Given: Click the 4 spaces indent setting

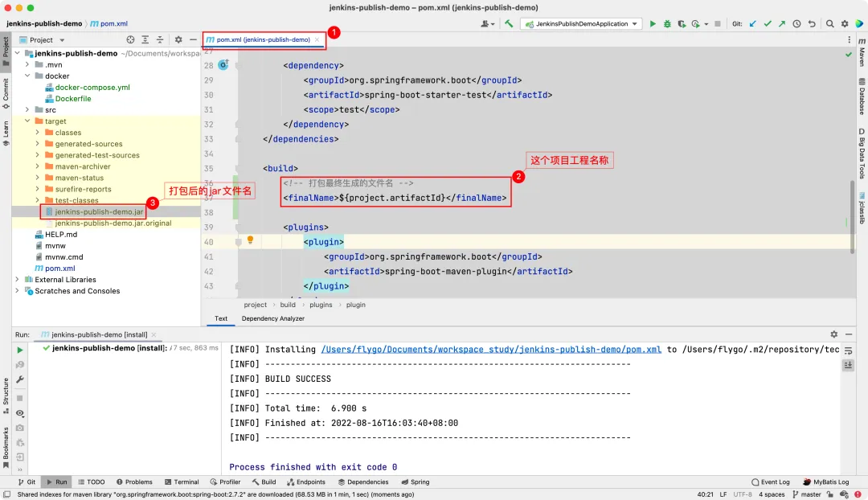Looking at the screenshot, I should tap(772, 494).
